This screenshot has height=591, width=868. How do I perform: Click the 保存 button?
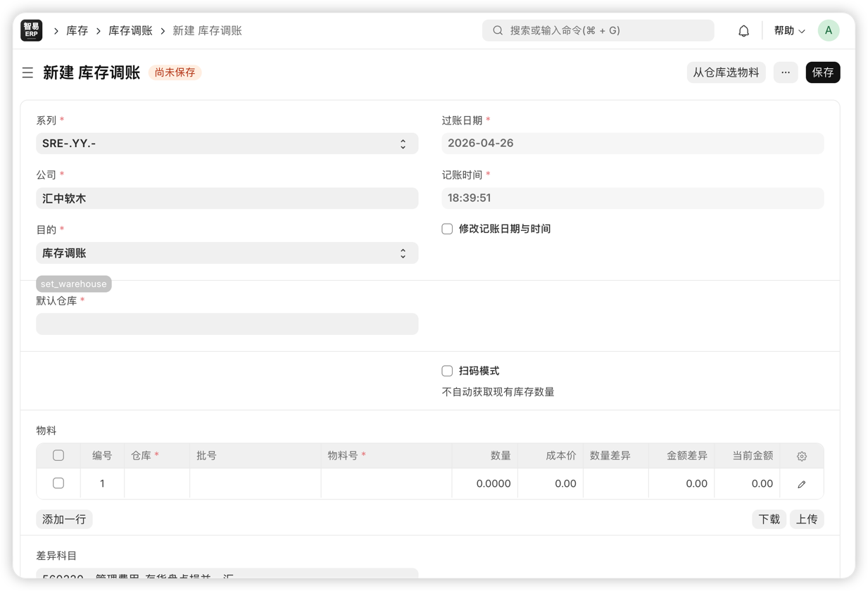coord(823,72)
